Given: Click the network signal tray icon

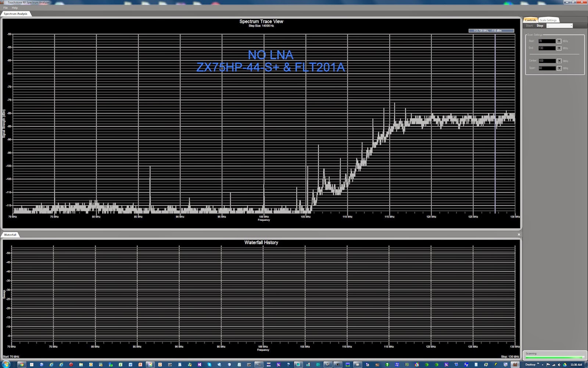Looking at the screenshot, I should coord(554,365).
